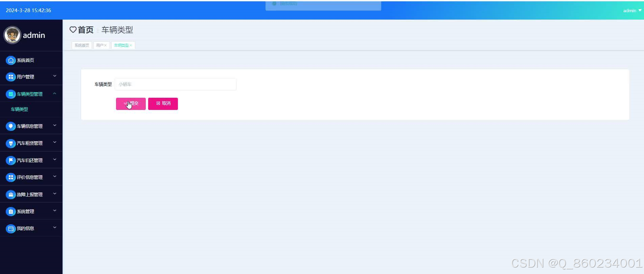
Task: Open the admin dropdown at top right
Action: tap(632, 10)
